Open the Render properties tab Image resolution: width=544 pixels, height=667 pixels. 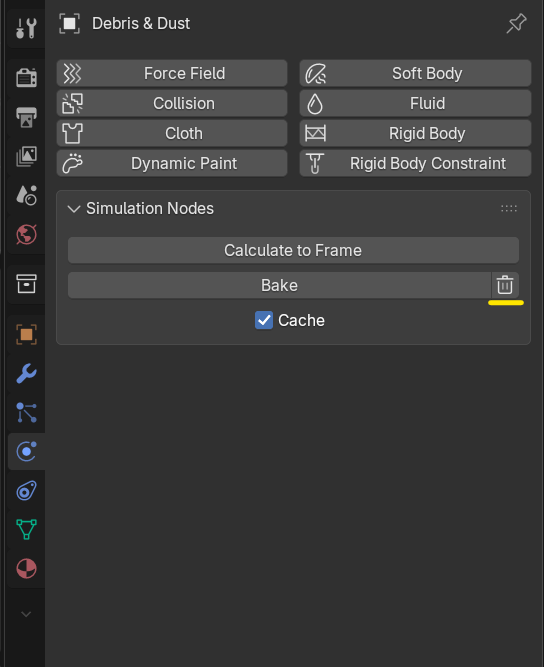coord(26,78)
